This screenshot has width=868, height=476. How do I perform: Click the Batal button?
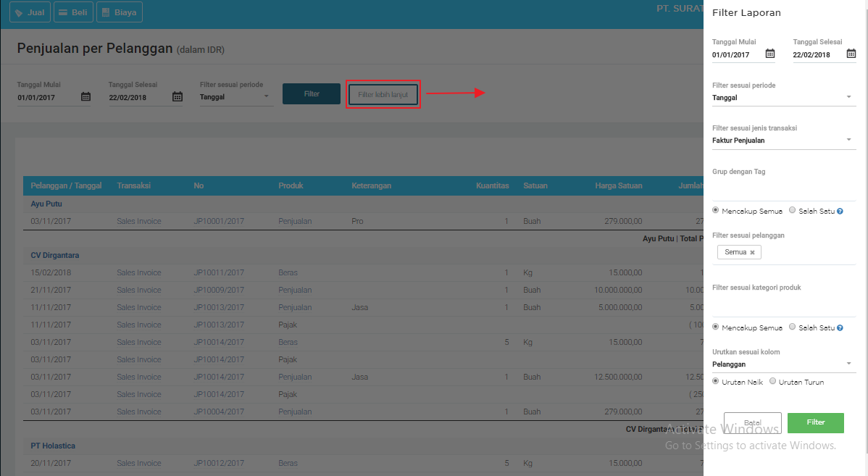752,423
